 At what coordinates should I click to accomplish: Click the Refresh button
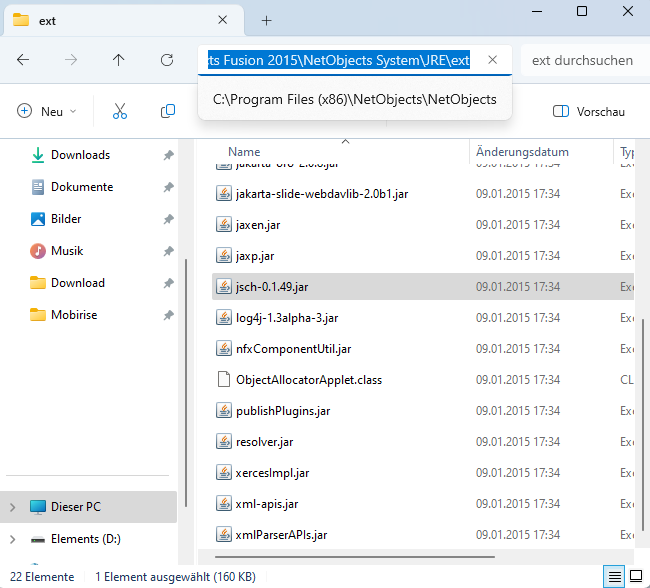click(167, 60)
